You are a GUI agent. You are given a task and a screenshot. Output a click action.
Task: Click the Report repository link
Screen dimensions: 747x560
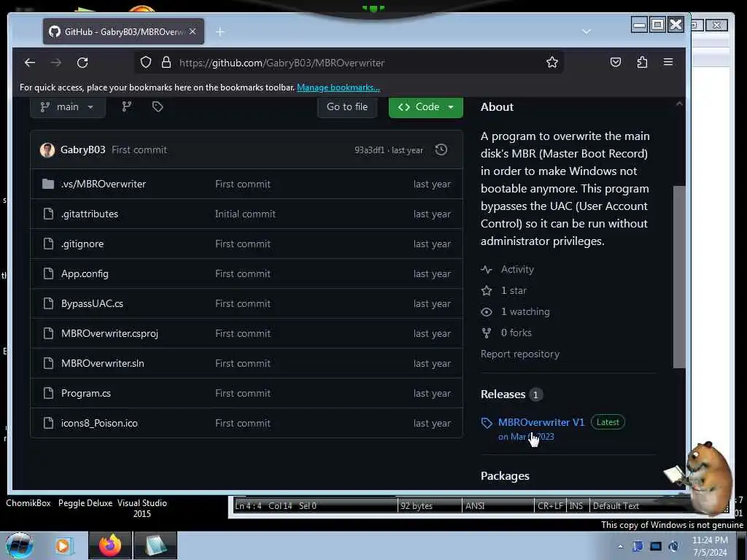click(519, 354)
